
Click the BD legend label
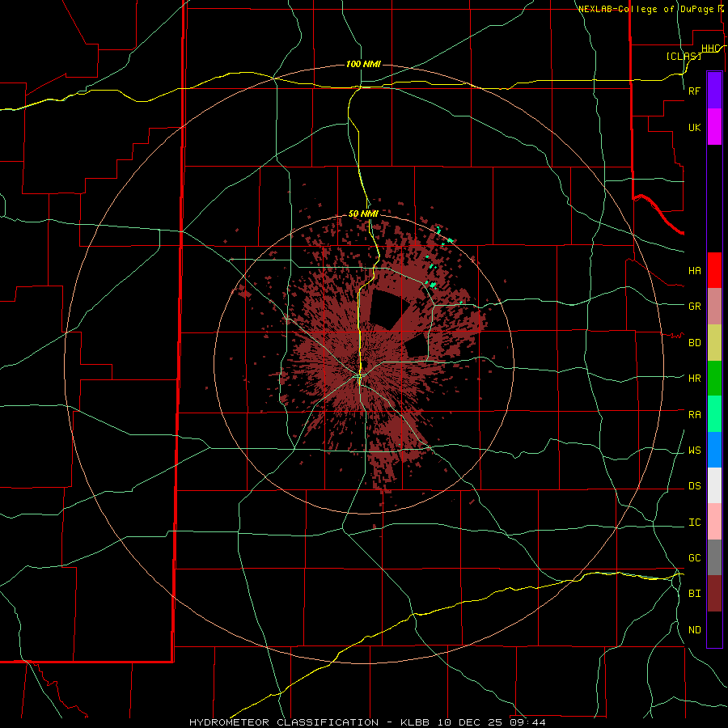(x=694, y=343)
